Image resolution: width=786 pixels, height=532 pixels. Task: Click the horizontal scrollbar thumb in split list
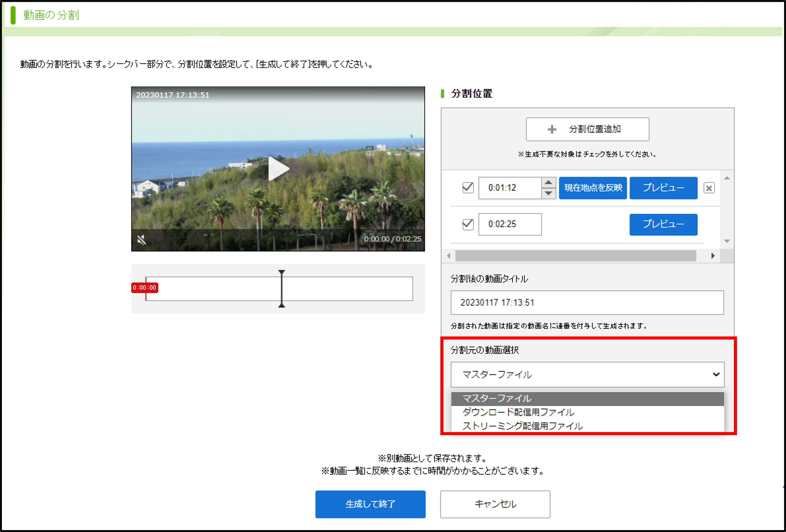pos(575,256)
